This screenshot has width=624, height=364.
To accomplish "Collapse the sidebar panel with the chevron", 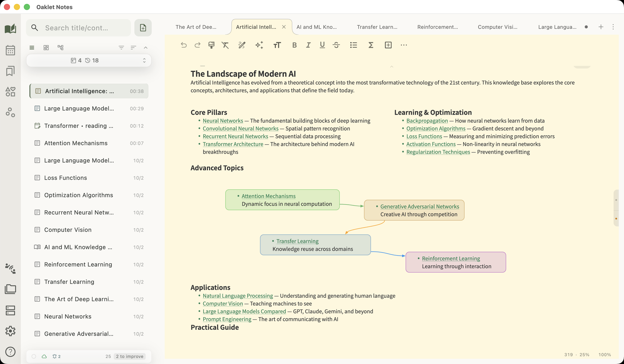I will [x=146, y=47].
